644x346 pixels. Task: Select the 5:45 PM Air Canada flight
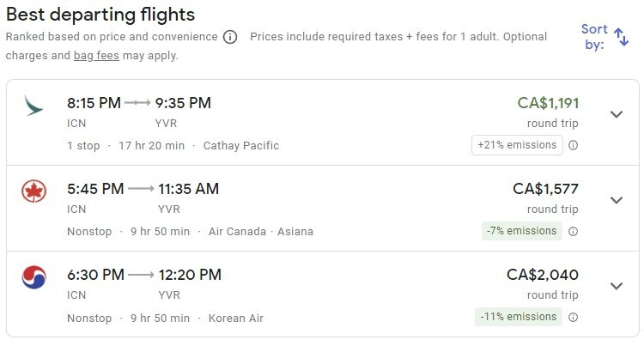323,209
